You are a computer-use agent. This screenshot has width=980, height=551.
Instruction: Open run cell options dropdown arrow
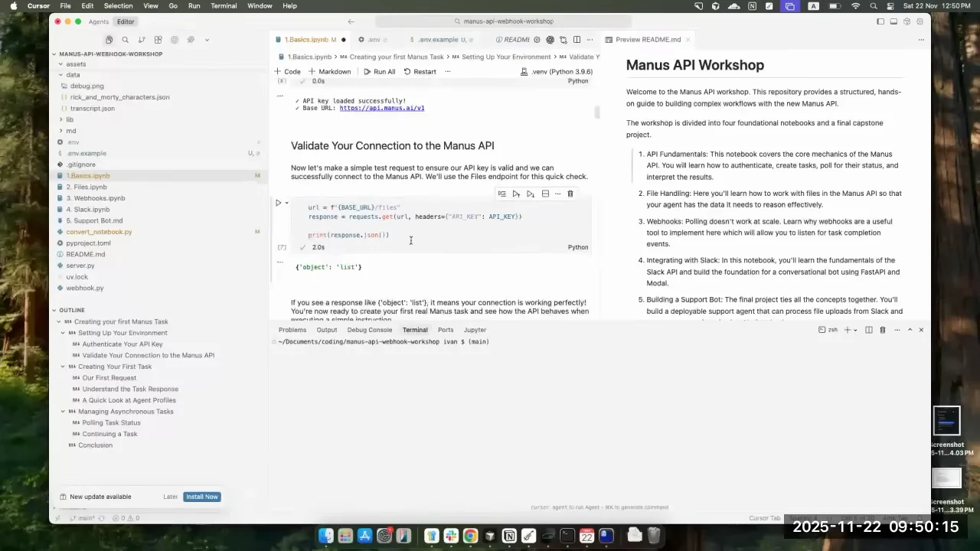pyautogui.click(x=287, y=203)
